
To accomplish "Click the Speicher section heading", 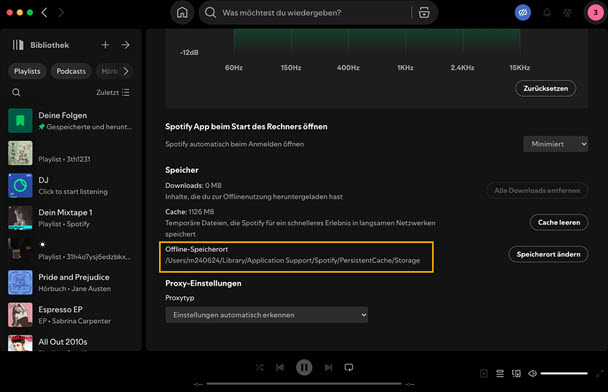I will [x=181, y=170].
